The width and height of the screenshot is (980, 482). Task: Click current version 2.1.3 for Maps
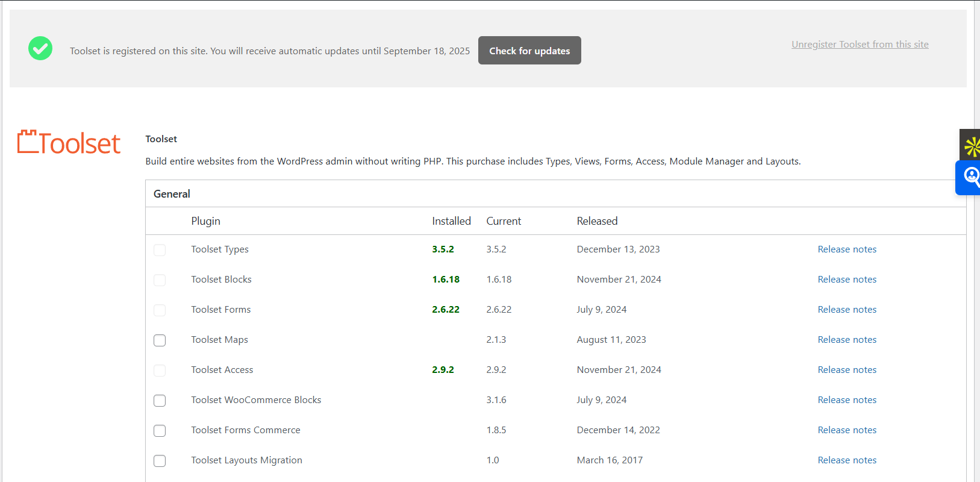[496, 340]
